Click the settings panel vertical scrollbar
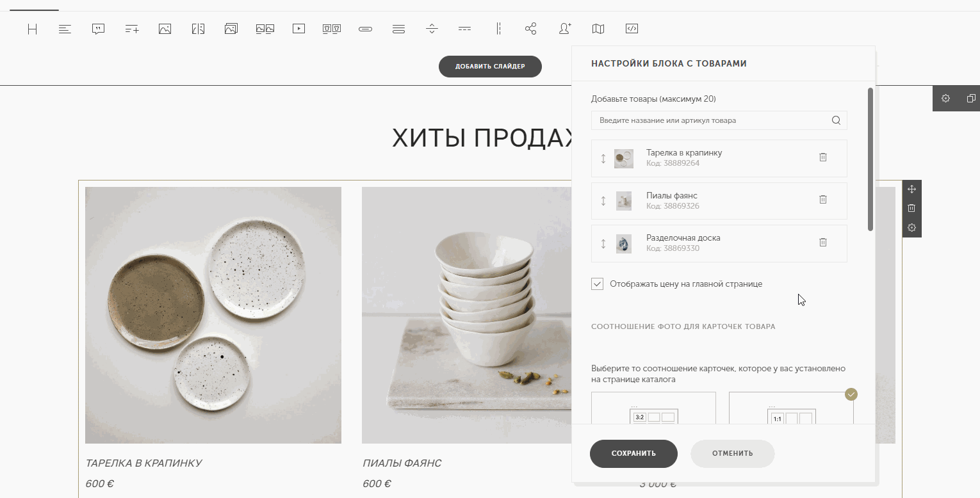The height and width of the screenshot is (498, 980). tap(870, 159)
